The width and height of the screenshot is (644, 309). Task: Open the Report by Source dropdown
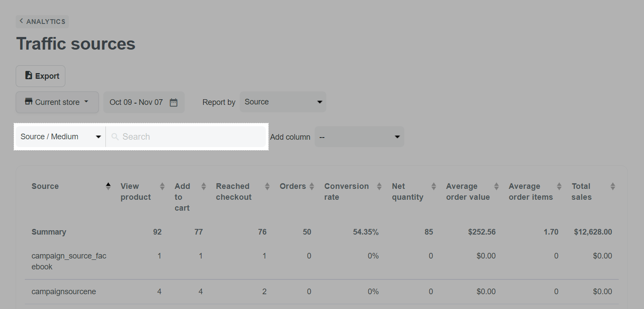click(283, 102)
